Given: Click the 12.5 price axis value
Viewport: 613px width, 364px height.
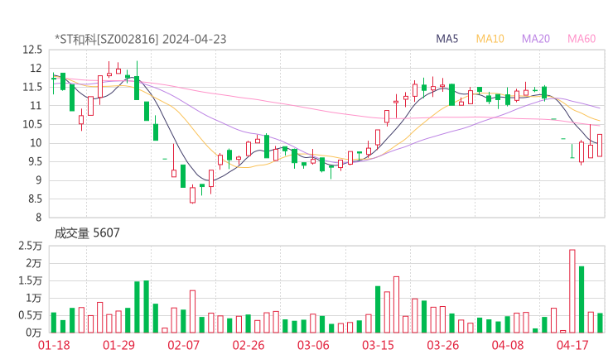Looking at the screenshot, I should tap(32, 50).
